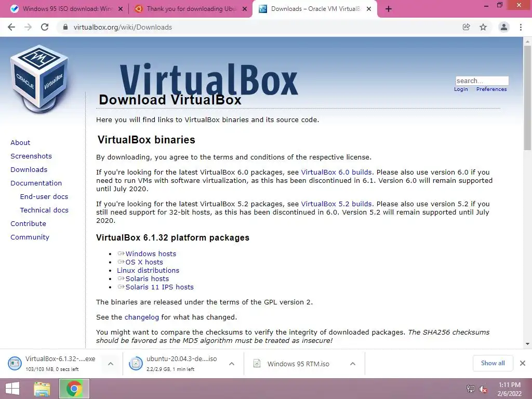The height and width of the screenshot is (399, 532).
Task: Click the scrollbar down arrow
Action: point(527,344)
